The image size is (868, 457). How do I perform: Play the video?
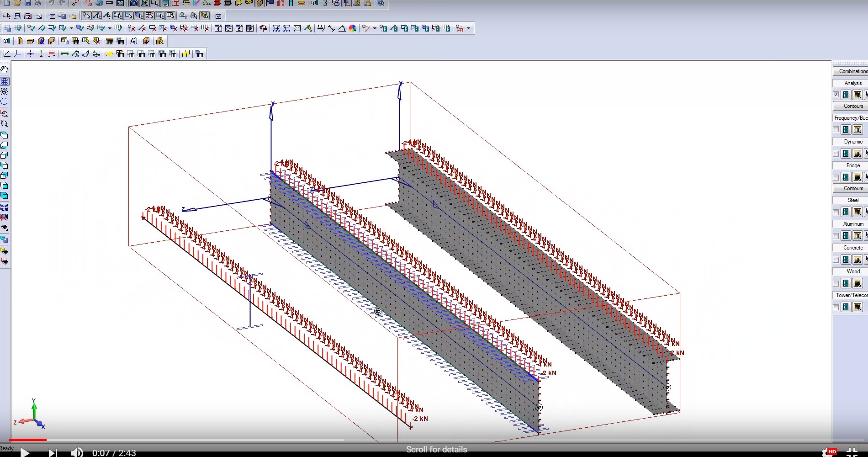click(x=25, y=452)
